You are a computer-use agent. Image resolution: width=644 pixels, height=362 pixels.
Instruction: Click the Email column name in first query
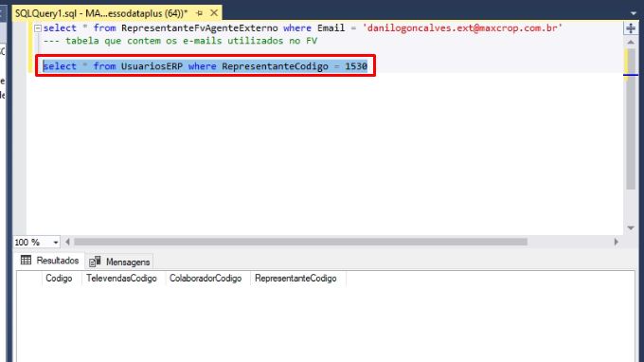(331, 27)
